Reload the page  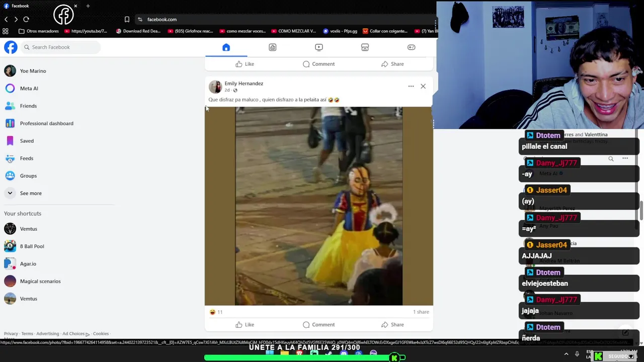pos(26,19)
